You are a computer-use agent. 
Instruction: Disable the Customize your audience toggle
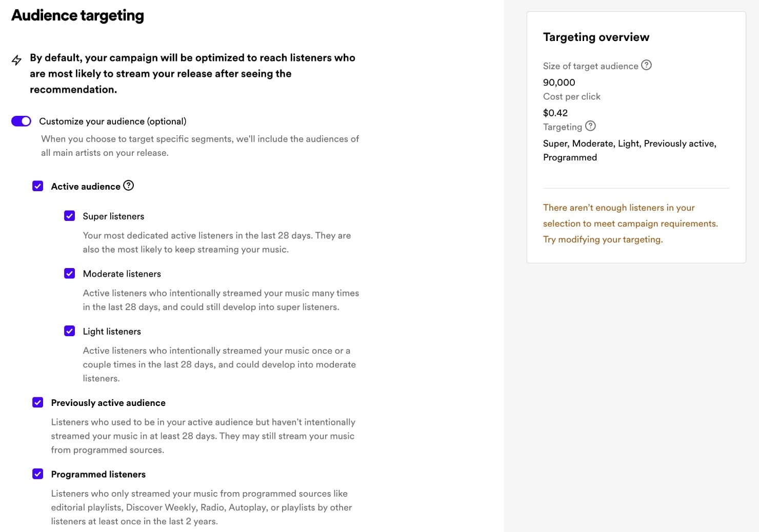coord(22,121)
